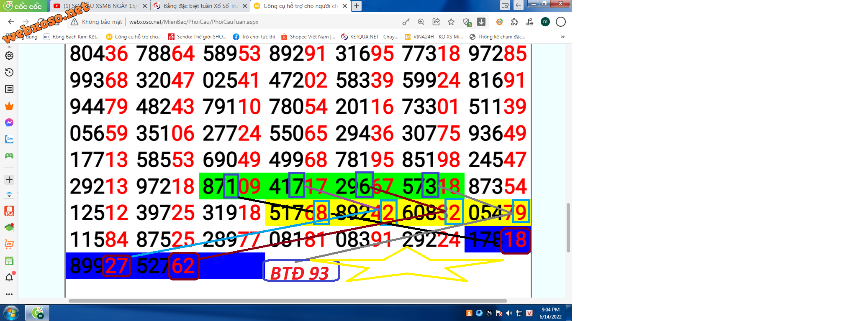868x321 pixels.
Task: Open 'Rồng Bạch Kim: Kết...' bookmark
Action: 72,37
